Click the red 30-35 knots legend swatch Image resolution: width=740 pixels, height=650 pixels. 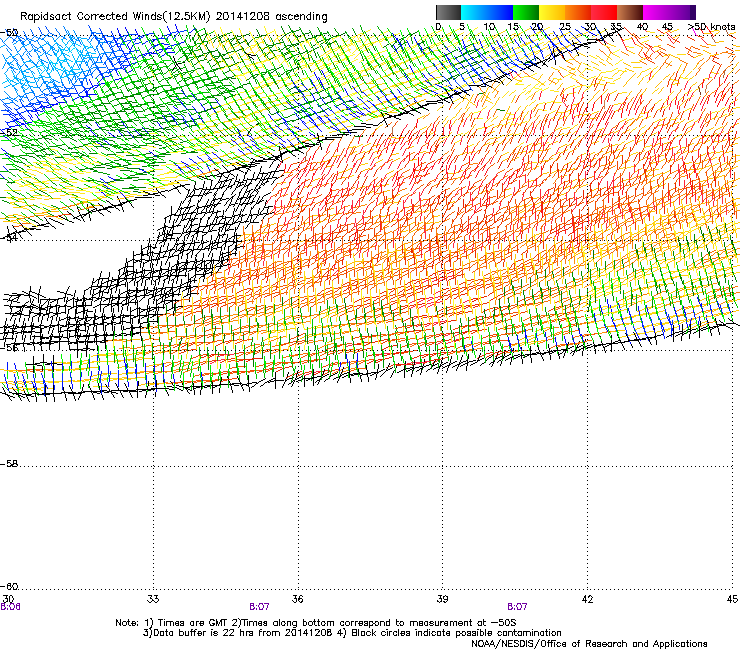pos(604,12)
